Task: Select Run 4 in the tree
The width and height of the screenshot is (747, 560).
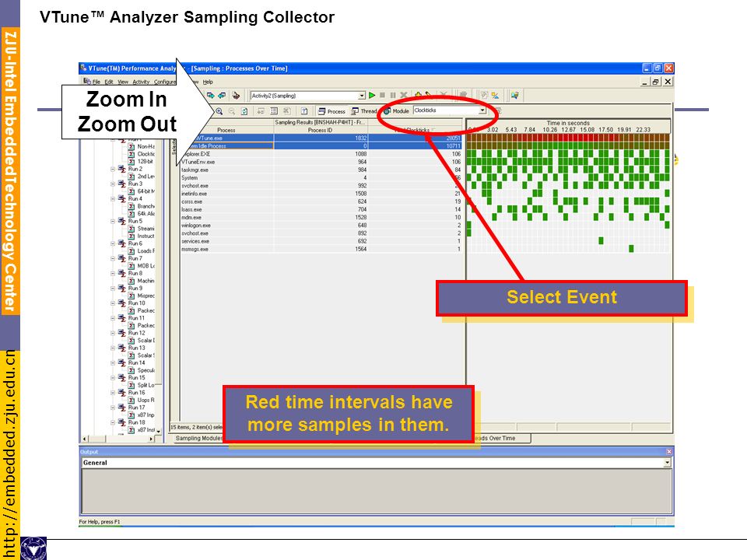Action: [135, 198]
